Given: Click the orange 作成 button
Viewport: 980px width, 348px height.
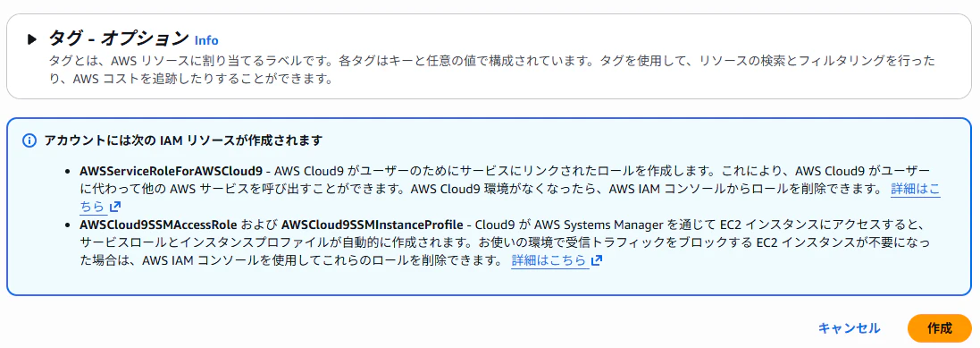Looking at the screenshot, I should tap(940, 328).
